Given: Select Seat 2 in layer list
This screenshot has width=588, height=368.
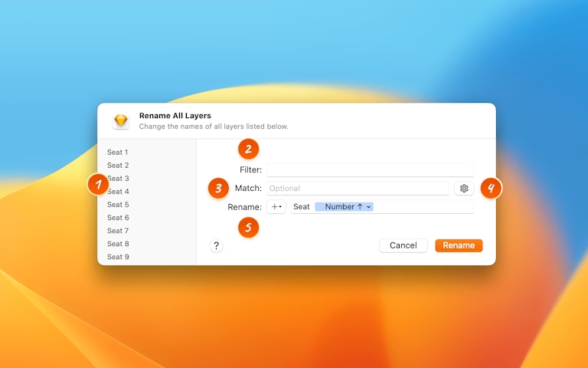Looking at the screenshot, I should [118, 166].
